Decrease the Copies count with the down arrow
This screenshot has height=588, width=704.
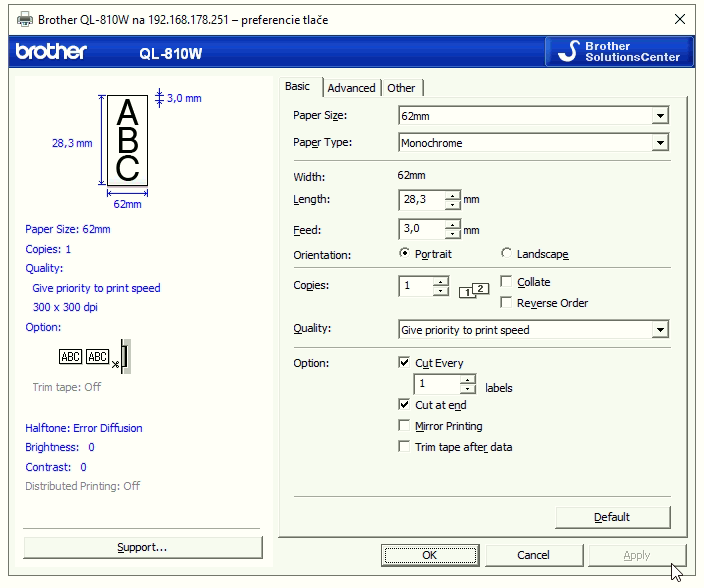click(441, 291)
